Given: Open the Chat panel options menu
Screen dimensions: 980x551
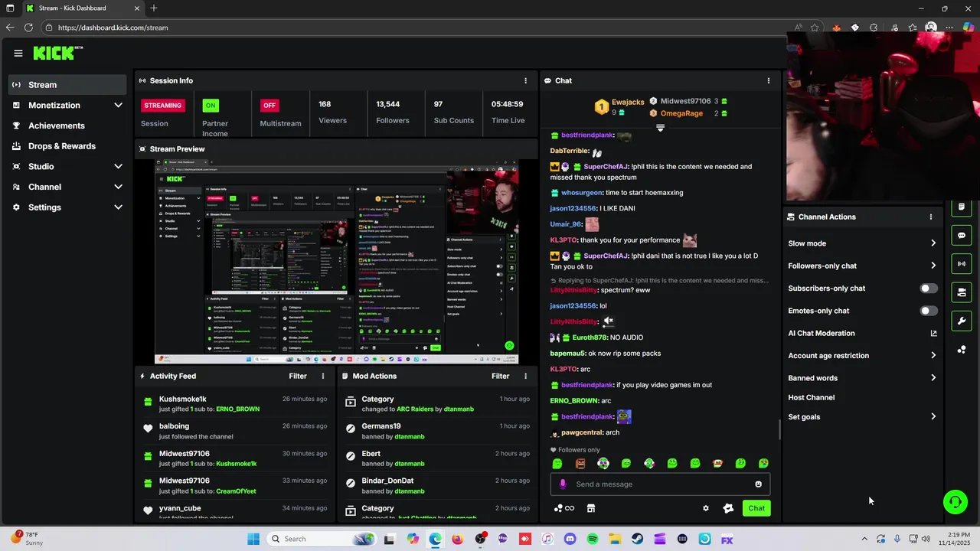Looking at the screenshot, I should tap(769, 80).
